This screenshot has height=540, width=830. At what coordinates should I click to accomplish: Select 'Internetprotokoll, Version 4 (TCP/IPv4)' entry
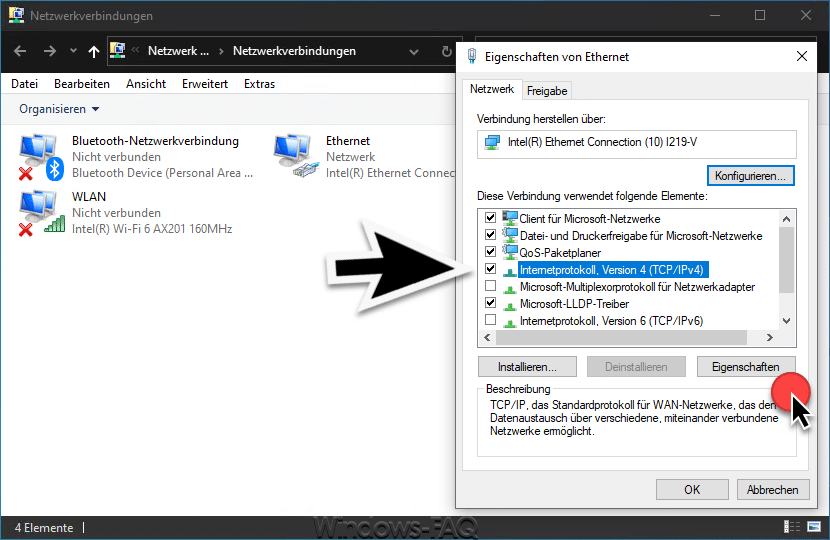[612, 270]
